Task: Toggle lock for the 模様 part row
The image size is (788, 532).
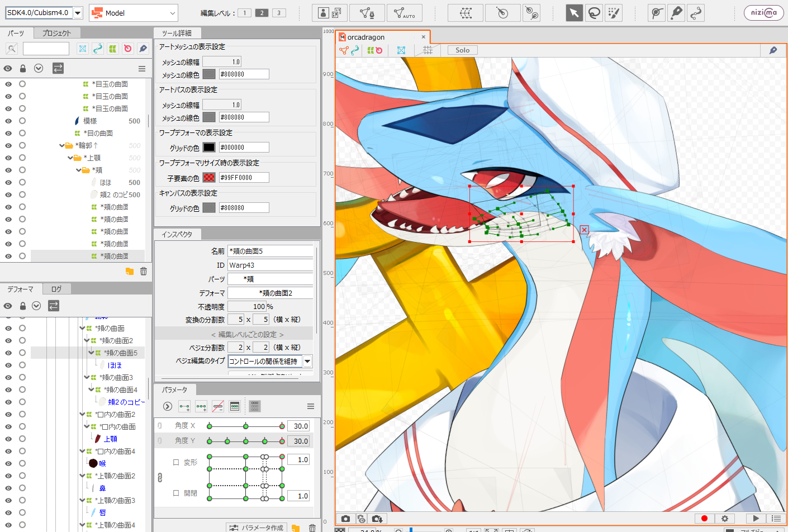Action: (22, 121)
